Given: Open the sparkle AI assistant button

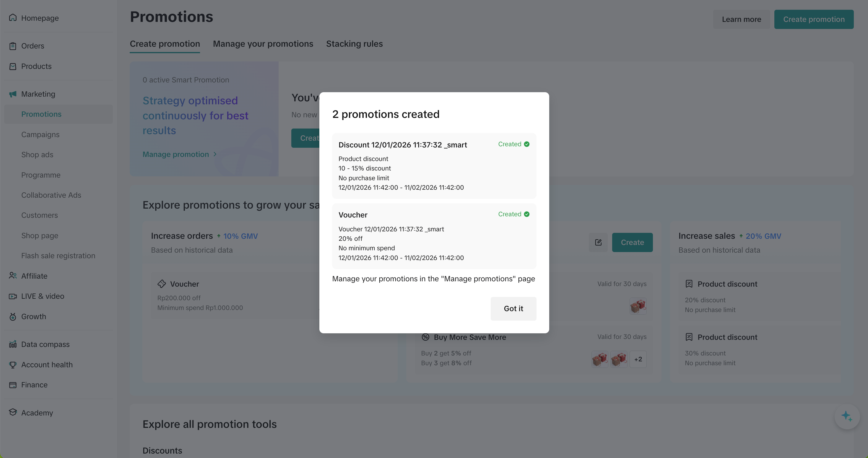Looking at the screenshot, I should (847, 417).
